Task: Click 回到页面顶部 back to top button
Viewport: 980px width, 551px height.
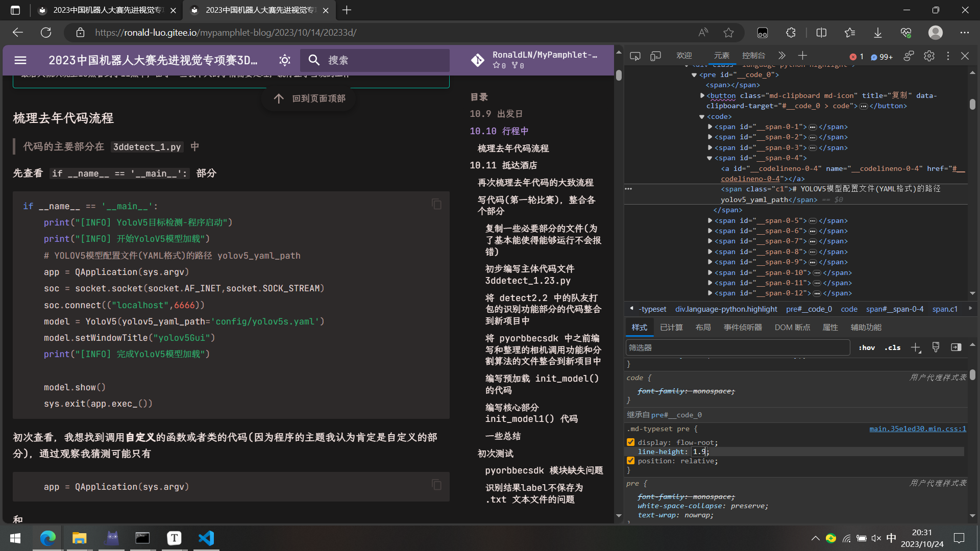Action: pos(309,98)
